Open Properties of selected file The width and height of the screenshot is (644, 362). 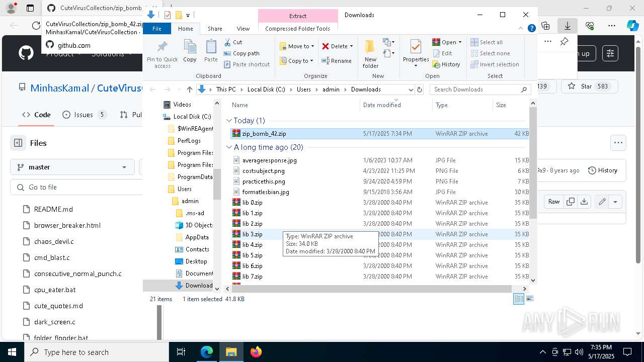coord(416,53)
